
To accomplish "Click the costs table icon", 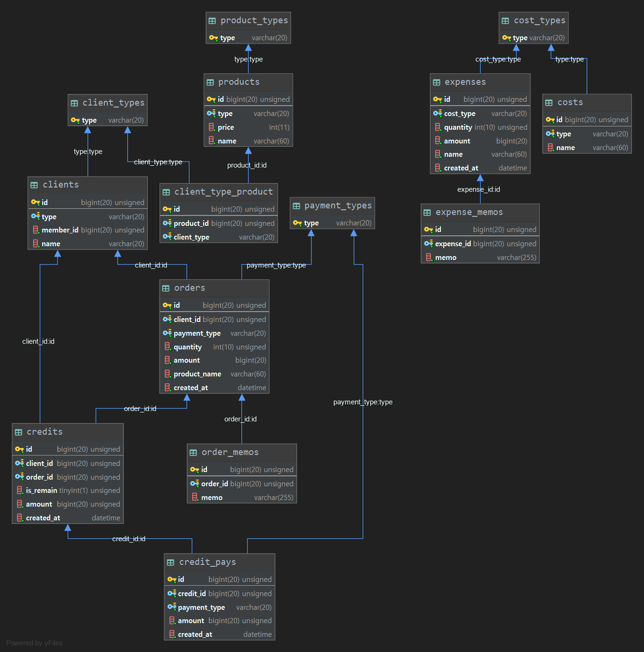I will pos(549,103).
